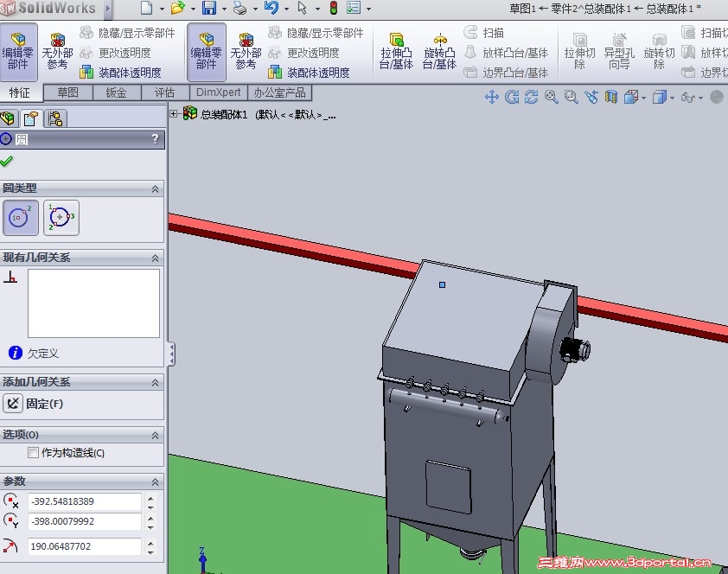
Task: Switch to the 特征 tab
Action: [20, 92]
